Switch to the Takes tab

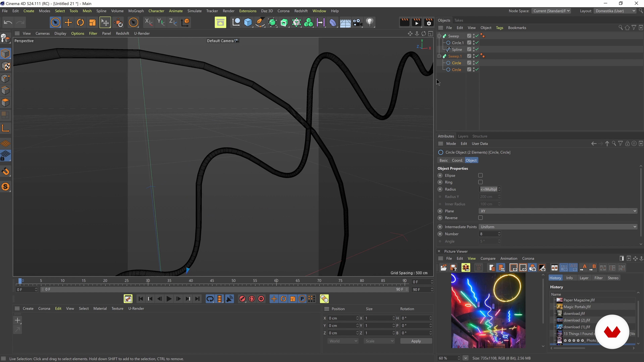(x=459, y=20)
